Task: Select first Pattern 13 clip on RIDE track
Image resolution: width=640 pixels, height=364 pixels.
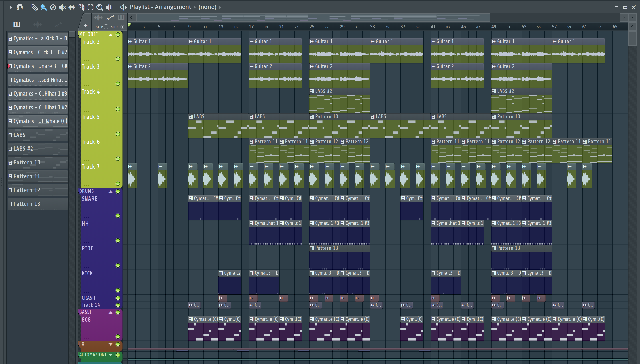Action: pos(340,257)
